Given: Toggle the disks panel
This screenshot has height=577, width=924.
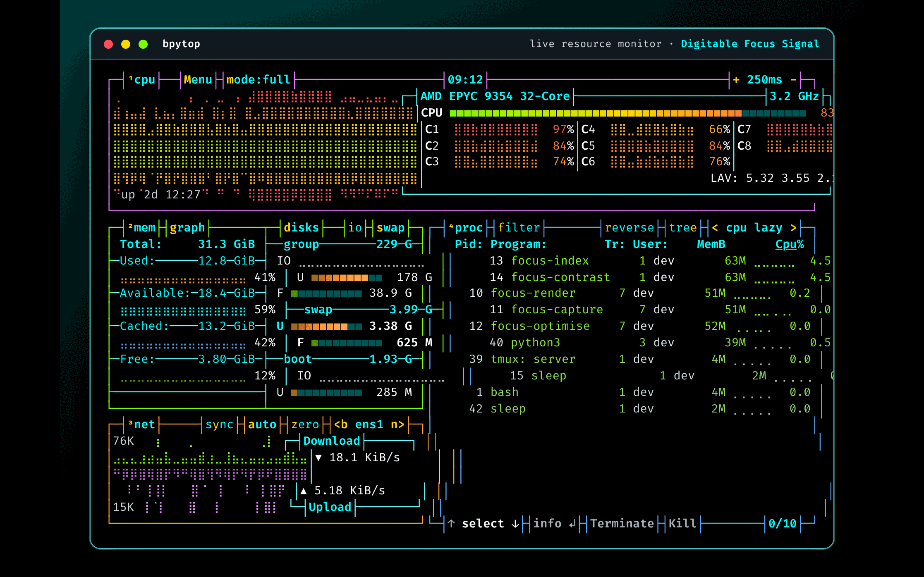Looking at the screenshot, I should coord(301,227).
